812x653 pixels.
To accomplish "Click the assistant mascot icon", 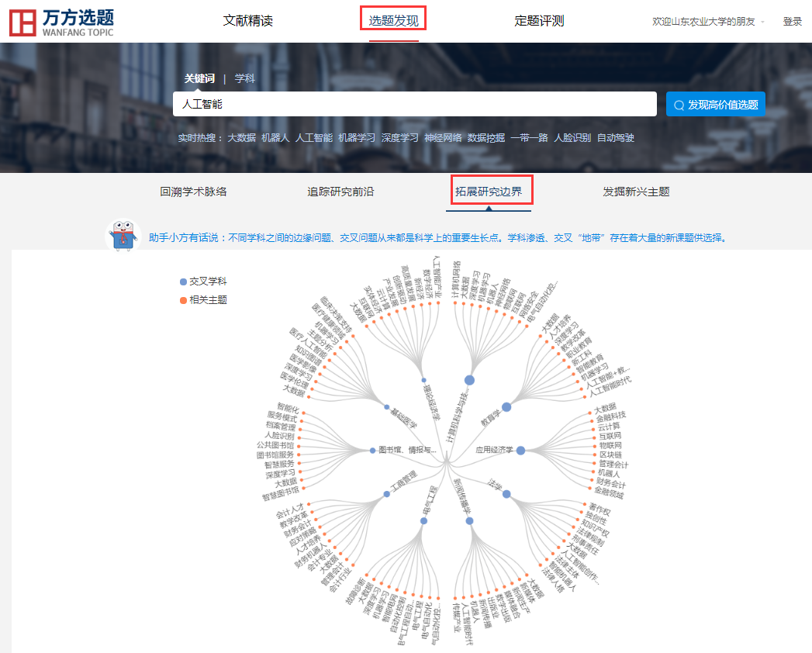I will coord(121,236).
